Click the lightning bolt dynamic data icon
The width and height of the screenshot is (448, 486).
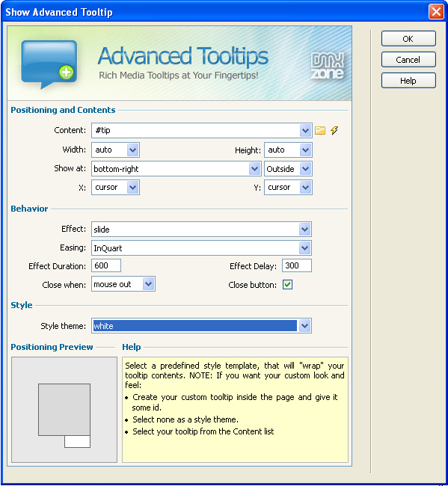pos(334,130)
